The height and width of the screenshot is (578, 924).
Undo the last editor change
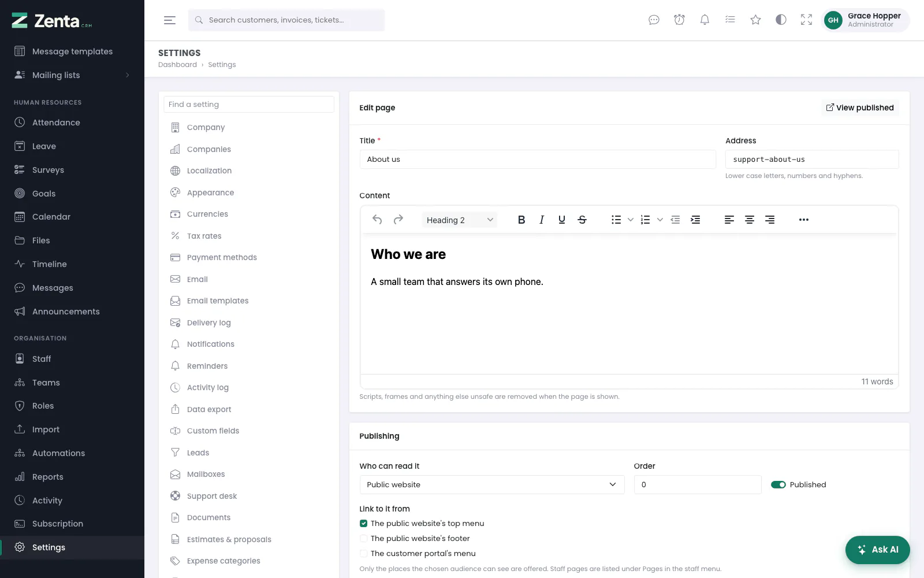point(377,220)
